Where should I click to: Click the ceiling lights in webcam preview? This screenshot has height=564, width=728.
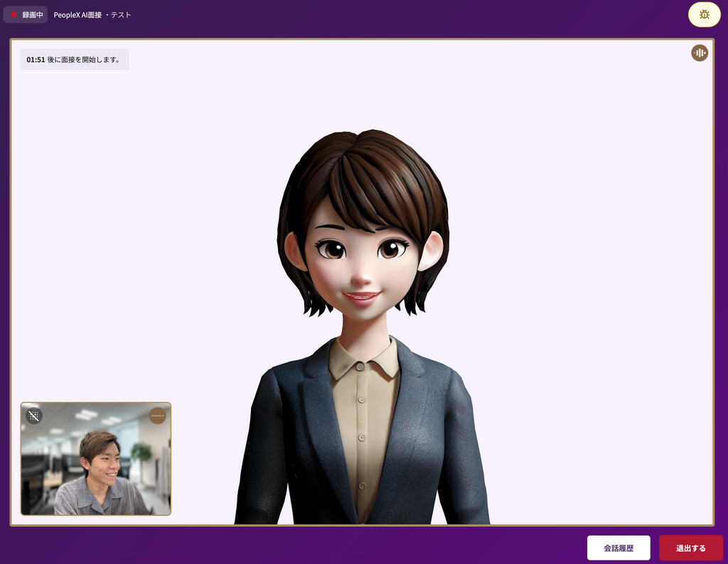pyautogui.click(x=85, y=414)
